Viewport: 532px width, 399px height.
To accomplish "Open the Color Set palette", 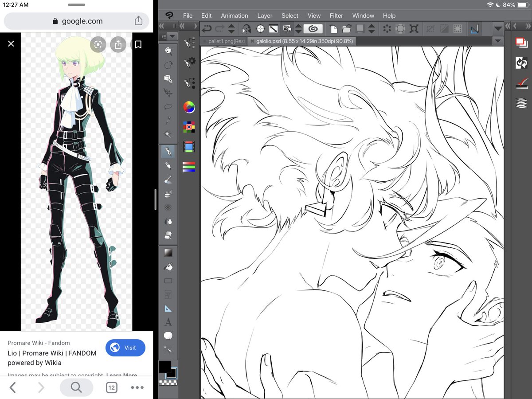I will click(x=189, y=127).
